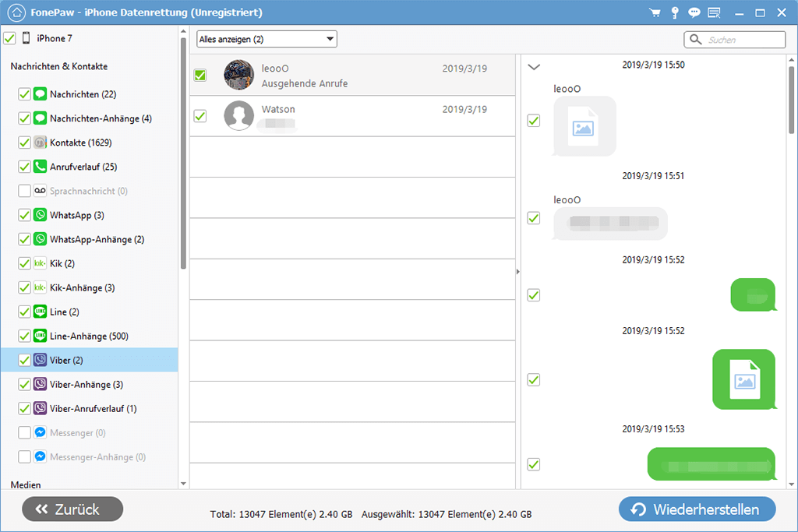Select Line-Anhänge (500) category
The width and height of the screenshot is (798, 532).
(89, 336)
